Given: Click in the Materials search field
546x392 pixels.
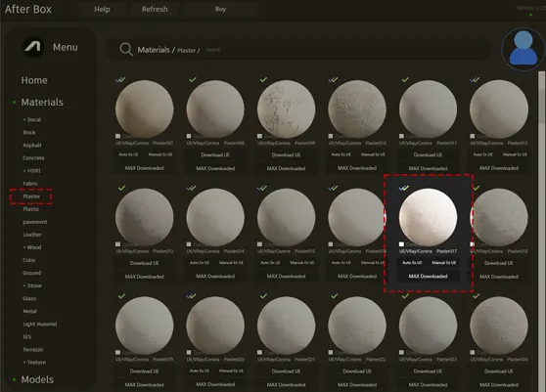Looking at the screenshot, I should [x=344, y=50].
